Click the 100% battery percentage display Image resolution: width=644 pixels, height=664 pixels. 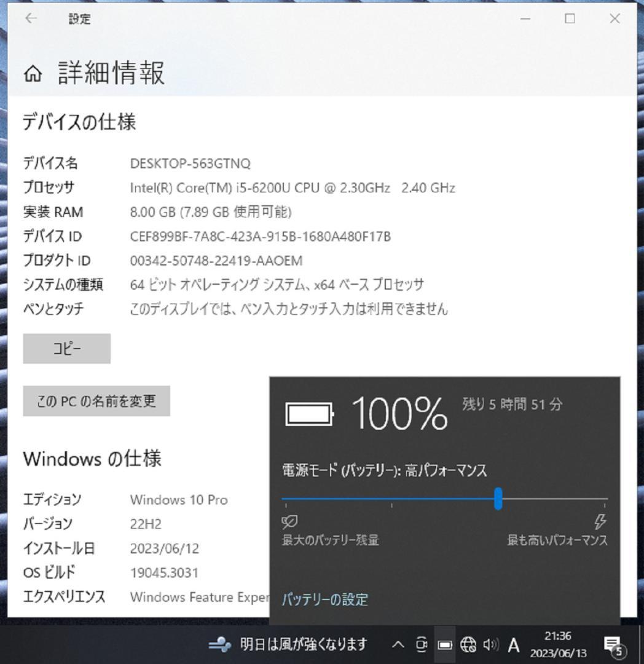pyautogui.click(x=399, y=414)
